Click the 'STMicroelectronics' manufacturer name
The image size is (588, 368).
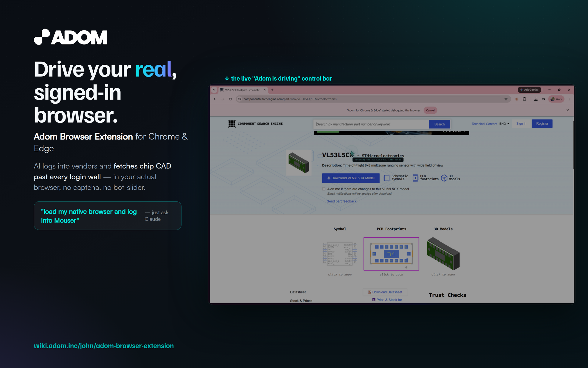(x=383, y=156)
